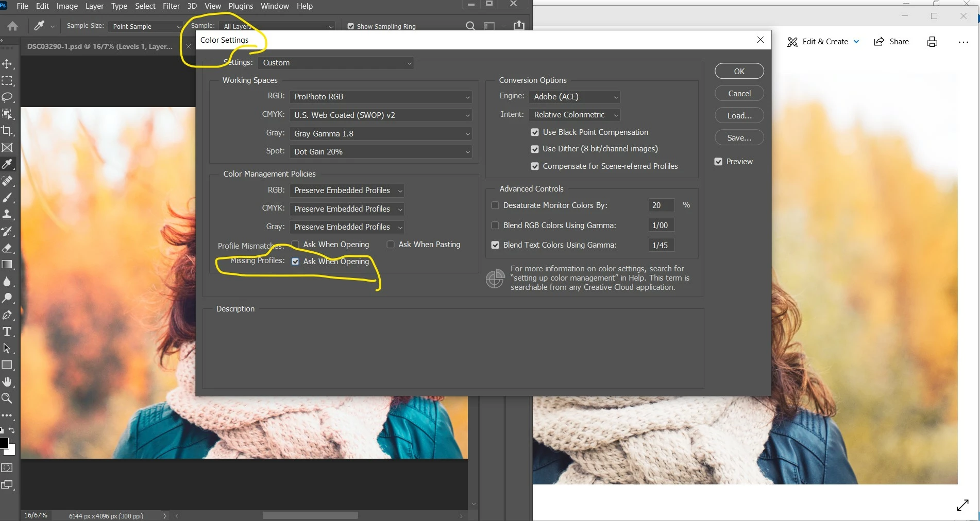Open the Edit Toolbar ellipsis
Viewport: 980px width, 521px height.
pos(7,415)
